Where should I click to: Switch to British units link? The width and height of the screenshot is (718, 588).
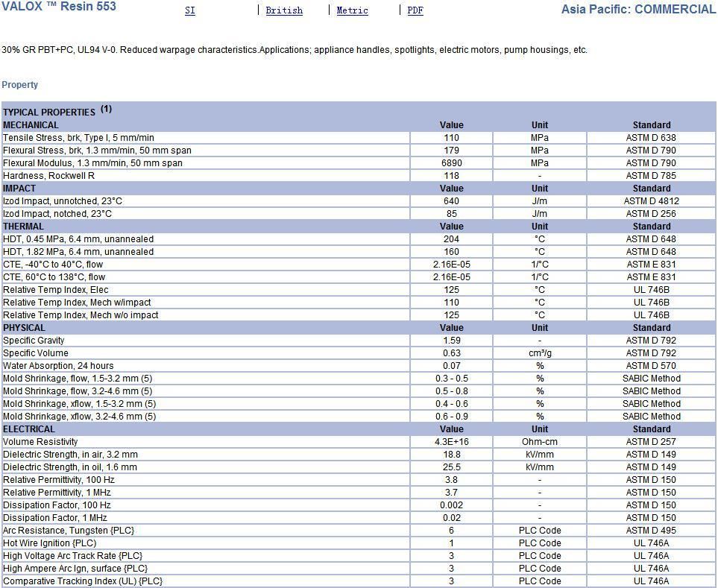pos(284,10)
